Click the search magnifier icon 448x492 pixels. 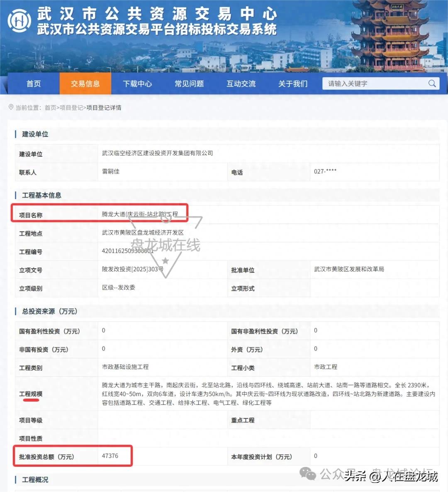pos(432,83)
